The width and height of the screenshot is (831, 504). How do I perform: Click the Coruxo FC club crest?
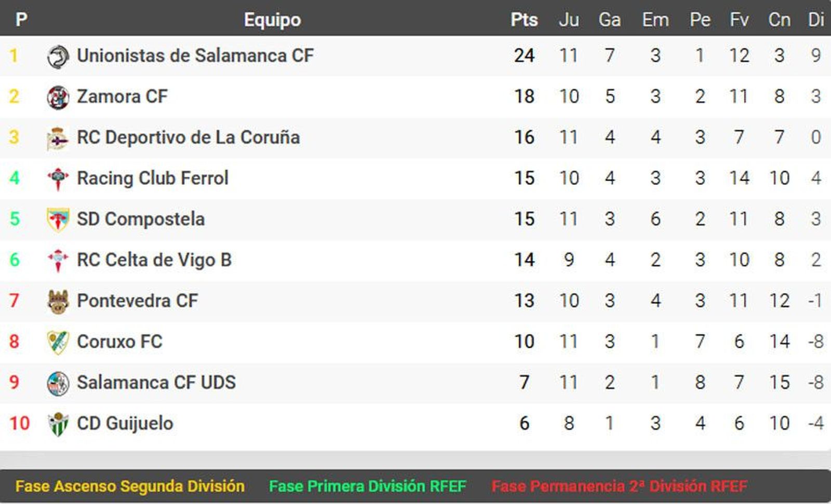[x=58, y=342]
